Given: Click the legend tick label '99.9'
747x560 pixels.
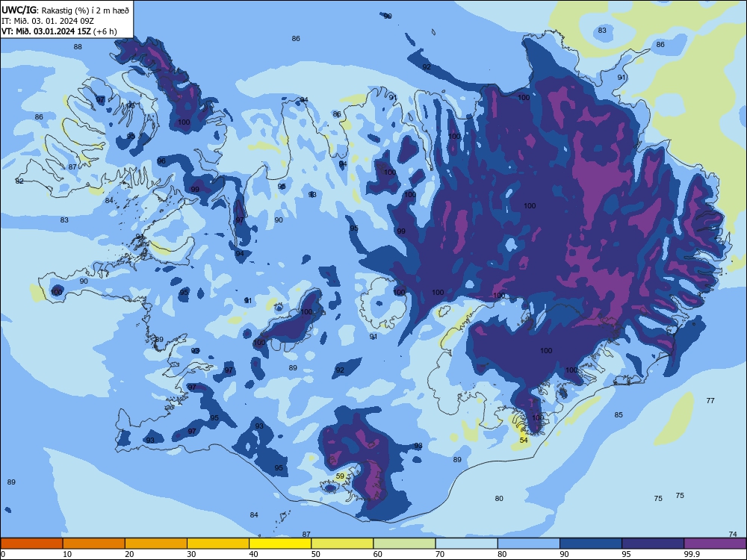Looking at the screenshot, I should coord(692,554).
